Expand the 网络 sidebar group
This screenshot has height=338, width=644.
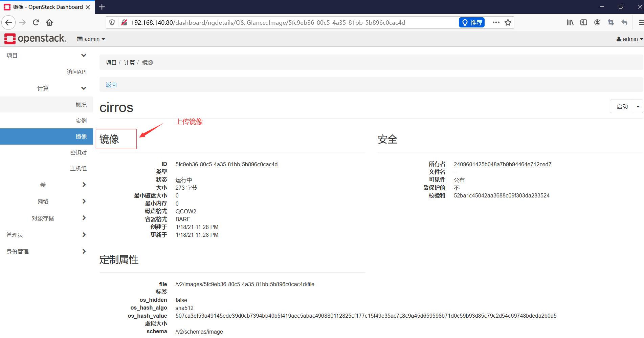46,202
